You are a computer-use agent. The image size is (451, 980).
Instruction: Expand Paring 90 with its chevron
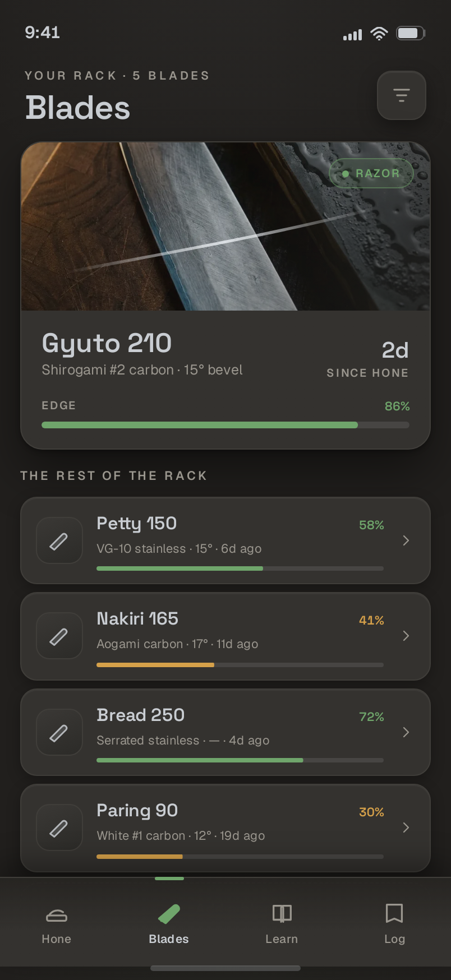406,828
